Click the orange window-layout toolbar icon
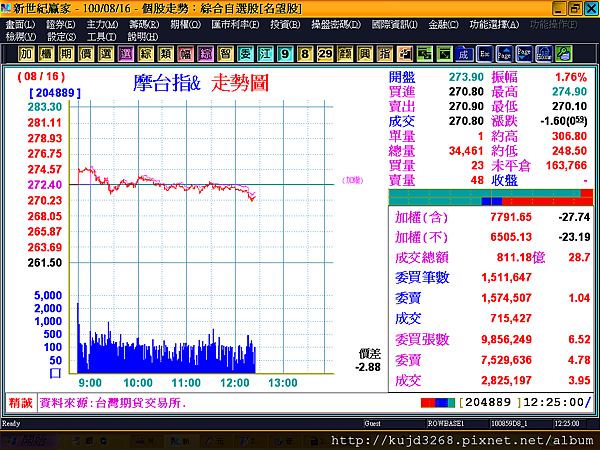600x450 pixels. [404, 54]
